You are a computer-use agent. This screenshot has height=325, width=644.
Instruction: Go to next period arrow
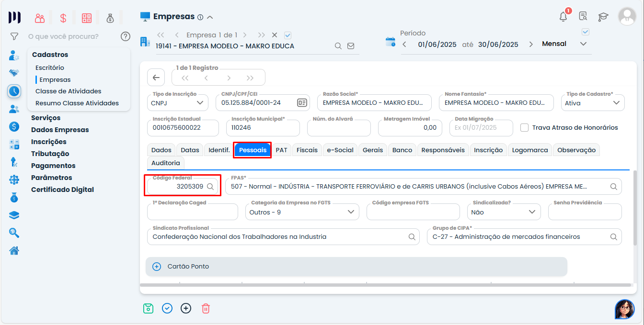tap(531, 44)
